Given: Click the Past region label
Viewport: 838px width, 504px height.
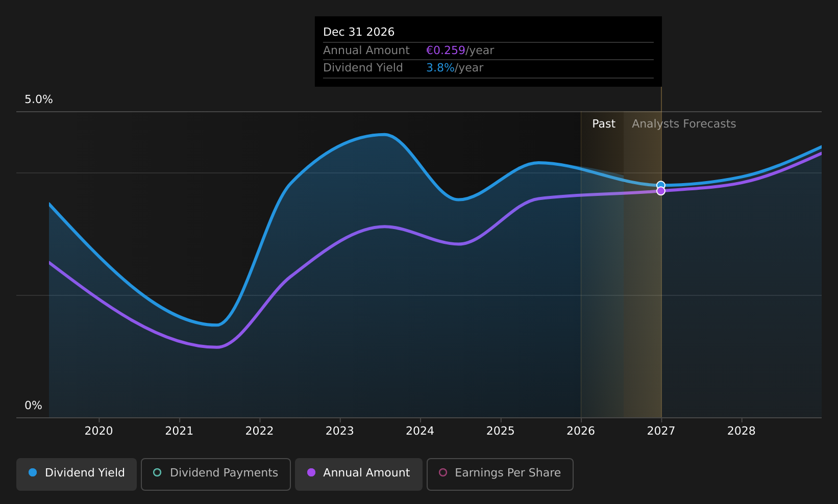Looking at the screenshot, I should [604, 124].
